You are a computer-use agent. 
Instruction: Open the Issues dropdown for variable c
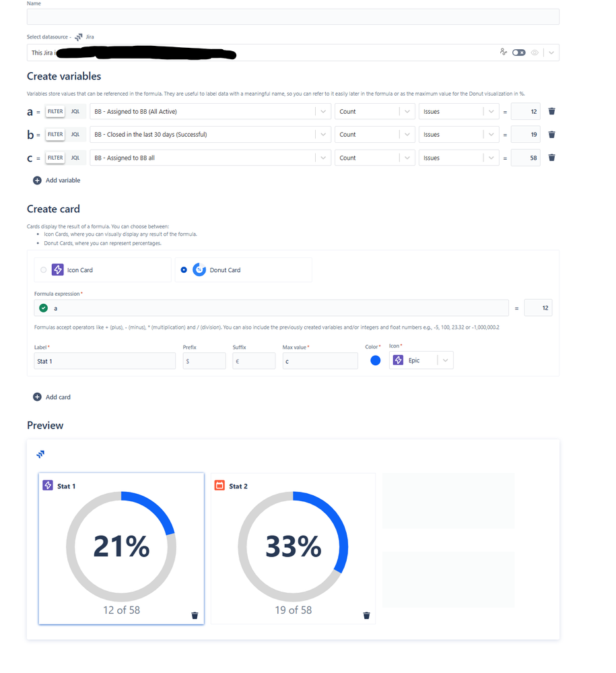tap(459, 158)
